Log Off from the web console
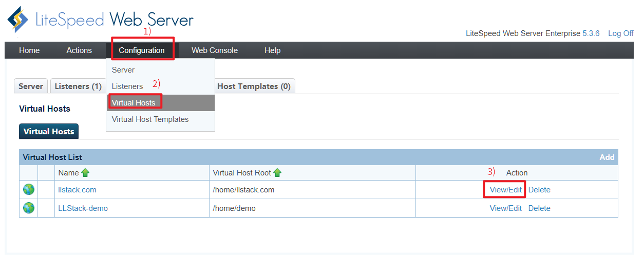 click(620, 33)
